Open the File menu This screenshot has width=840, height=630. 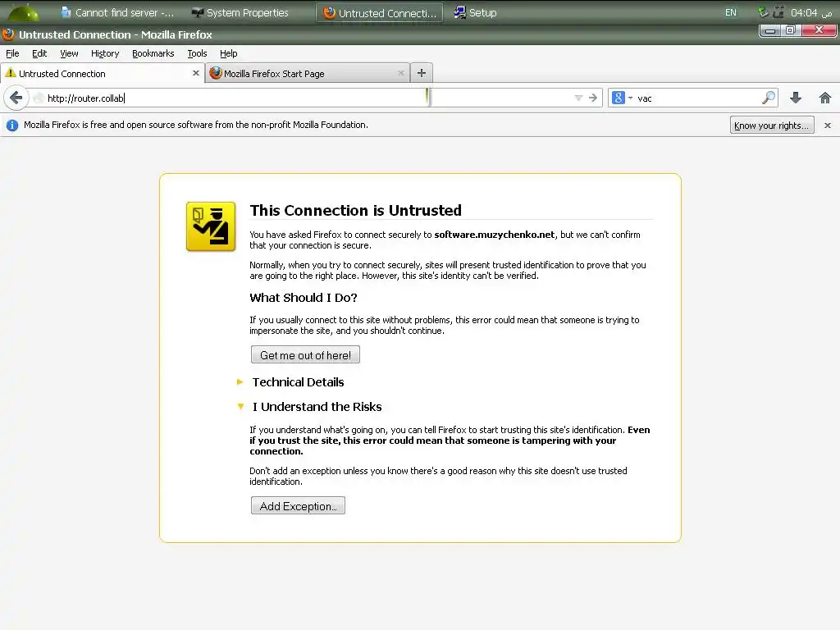pyautogui.click(x=12, y=53)
